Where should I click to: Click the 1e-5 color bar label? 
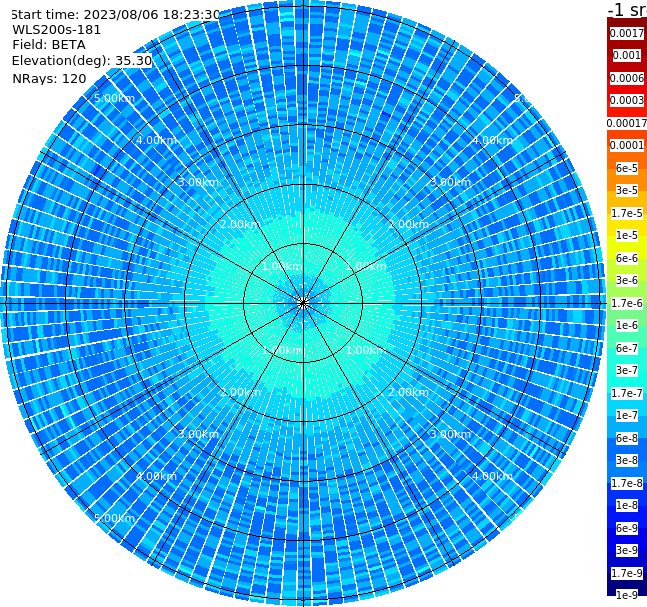(x=627, y=235)
